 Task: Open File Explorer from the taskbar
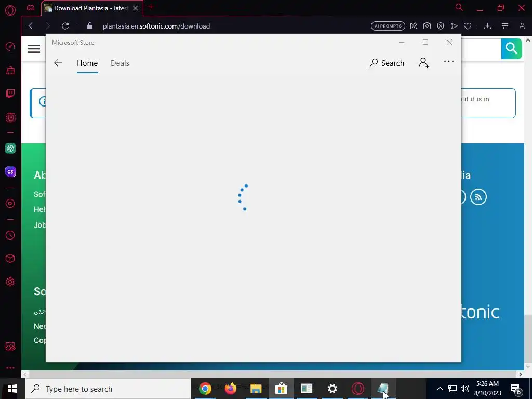256,389
